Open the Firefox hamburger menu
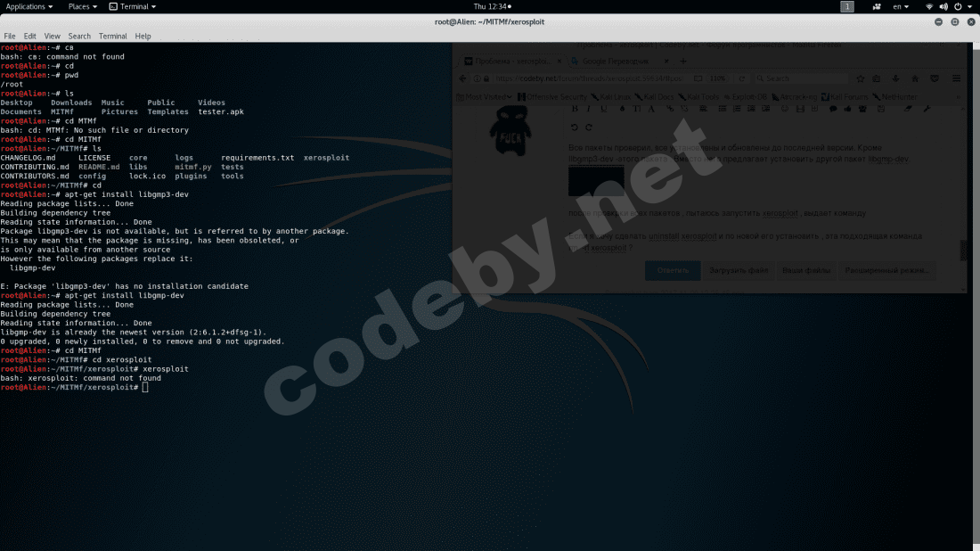This screenshot has height=551, width=980. click(x=956, y=78)
